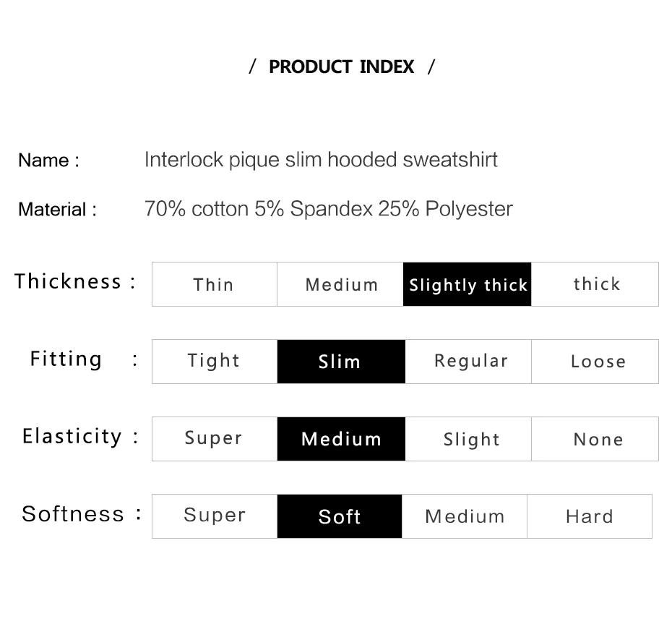This screenshot has width=672, height=619.
Task: Choose Medium in the Softness row
Action: pyautogui.click(x=465, y=516)
